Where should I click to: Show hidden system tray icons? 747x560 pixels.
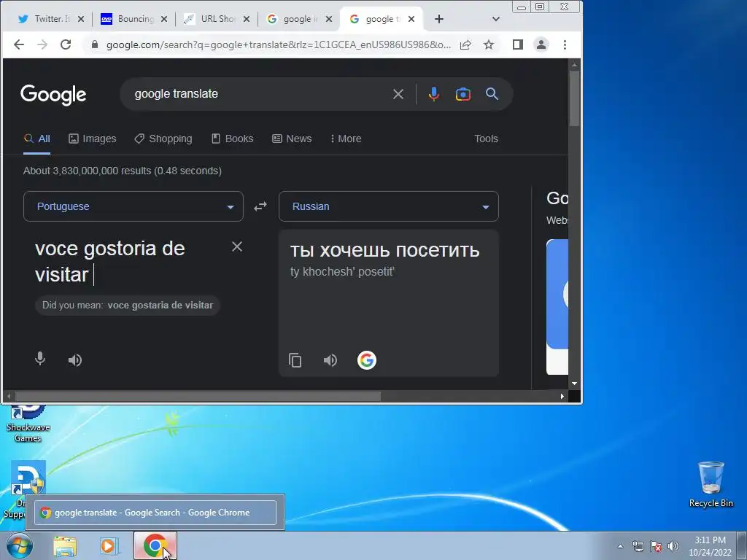[620, 546]
